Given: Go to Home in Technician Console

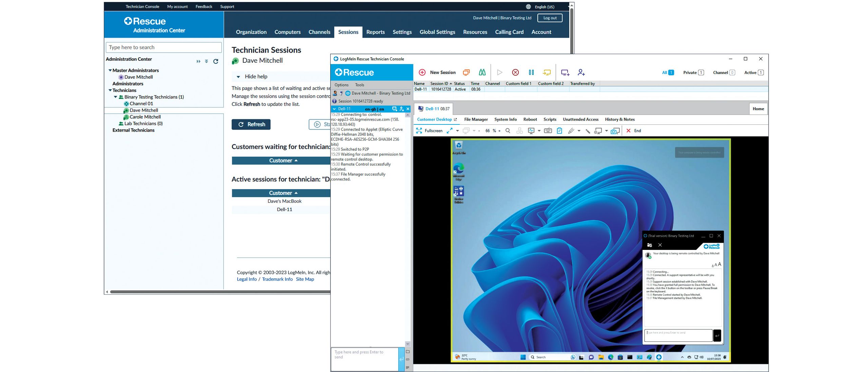Looking at the screenshot, I should 758,109.
